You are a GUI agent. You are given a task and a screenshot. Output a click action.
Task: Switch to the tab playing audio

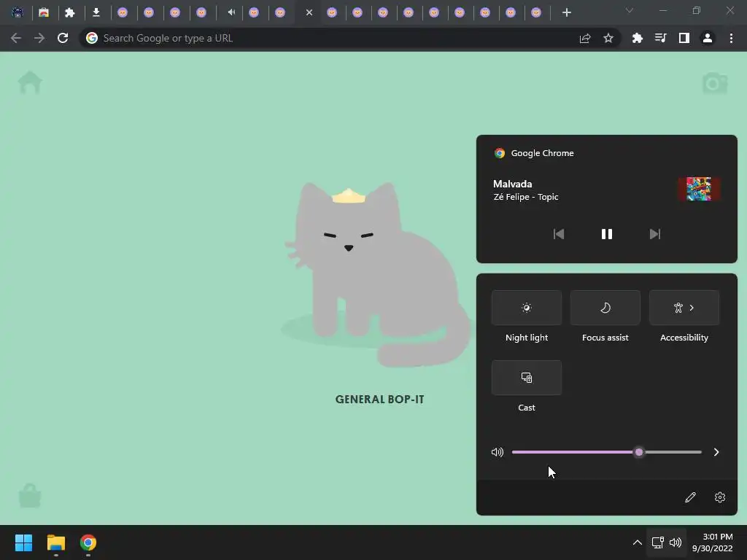pos(231,12)
